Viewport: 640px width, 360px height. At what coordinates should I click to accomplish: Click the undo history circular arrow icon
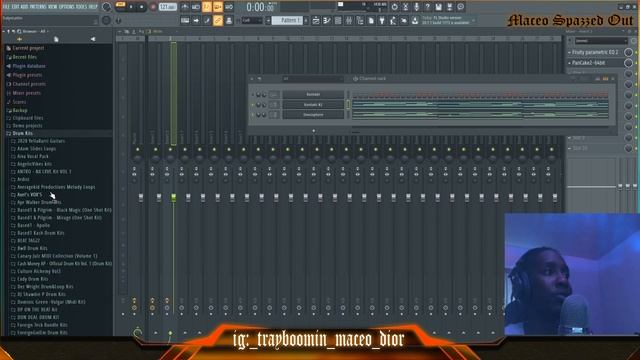click(394, 7)
